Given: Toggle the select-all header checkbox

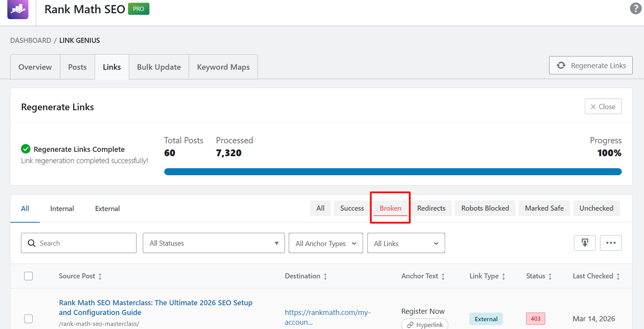Looking at the screenshot, I should click(x=29, y=276).
